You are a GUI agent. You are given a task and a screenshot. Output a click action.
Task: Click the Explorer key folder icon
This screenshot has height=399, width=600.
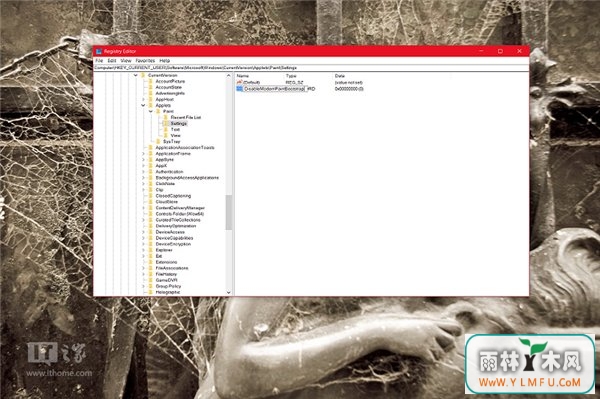[150, 250]
